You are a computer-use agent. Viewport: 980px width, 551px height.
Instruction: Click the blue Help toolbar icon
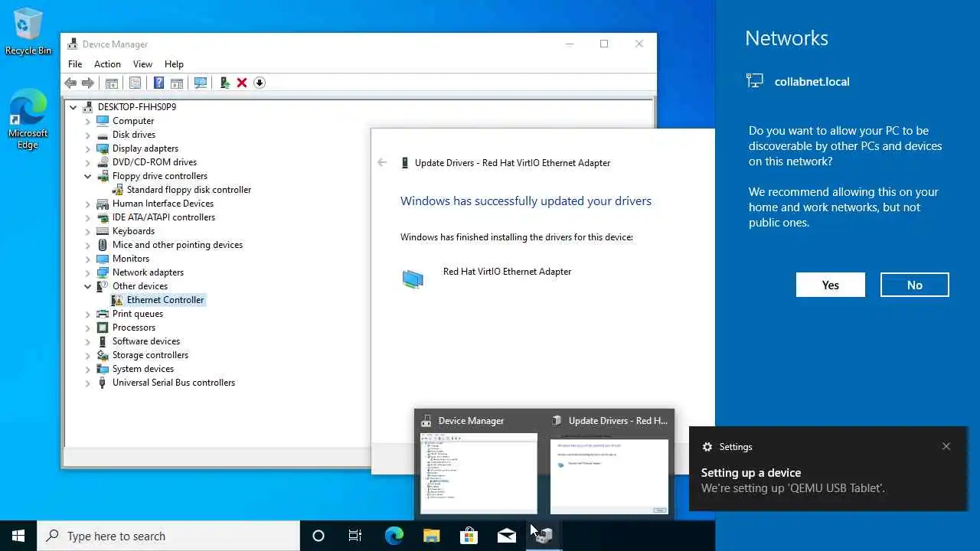coord(158,83)
